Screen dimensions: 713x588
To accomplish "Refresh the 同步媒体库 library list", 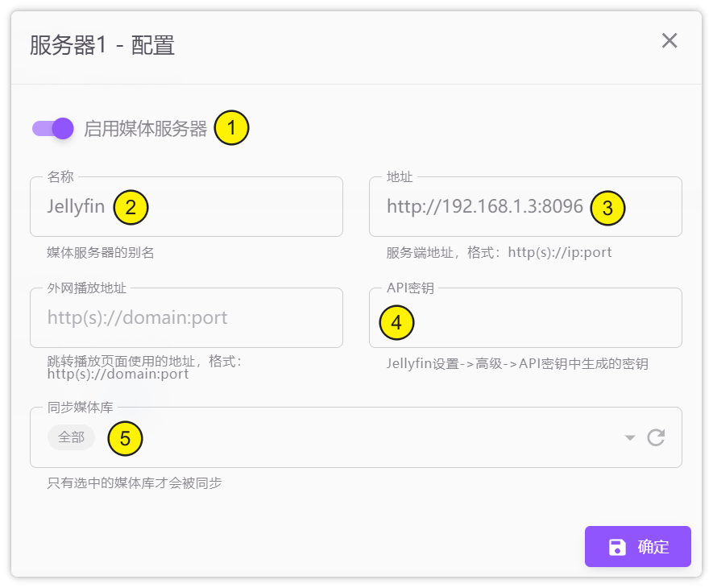I will point(656,437).
